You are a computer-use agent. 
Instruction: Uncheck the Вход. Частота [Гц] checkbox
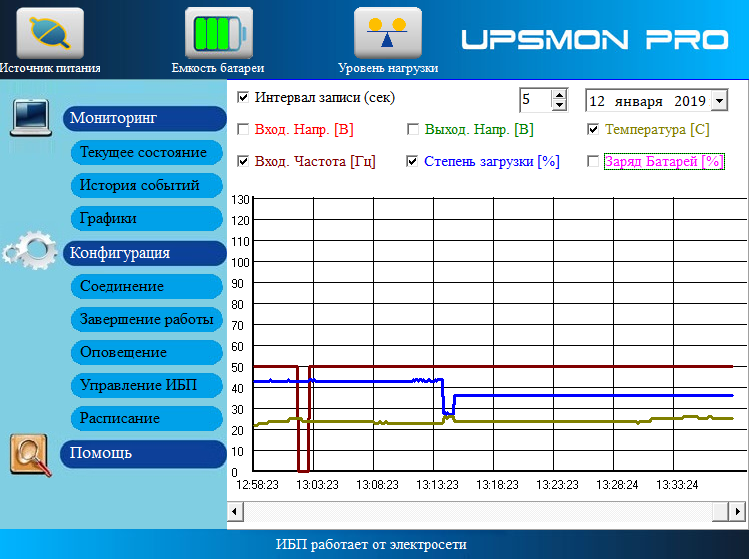click(x=243, y=161)
